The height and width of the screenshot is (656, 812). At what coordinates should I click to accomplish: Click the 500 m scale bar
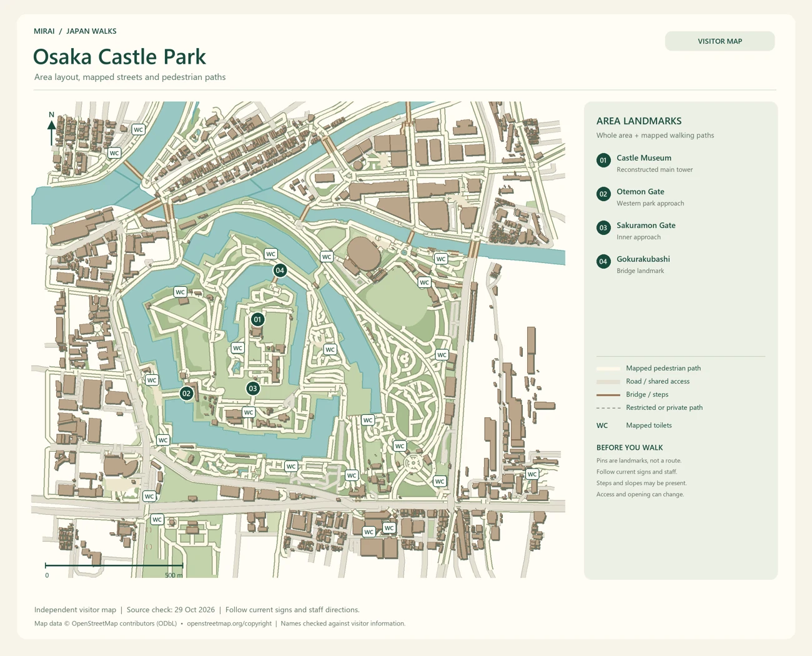point(114,566)
